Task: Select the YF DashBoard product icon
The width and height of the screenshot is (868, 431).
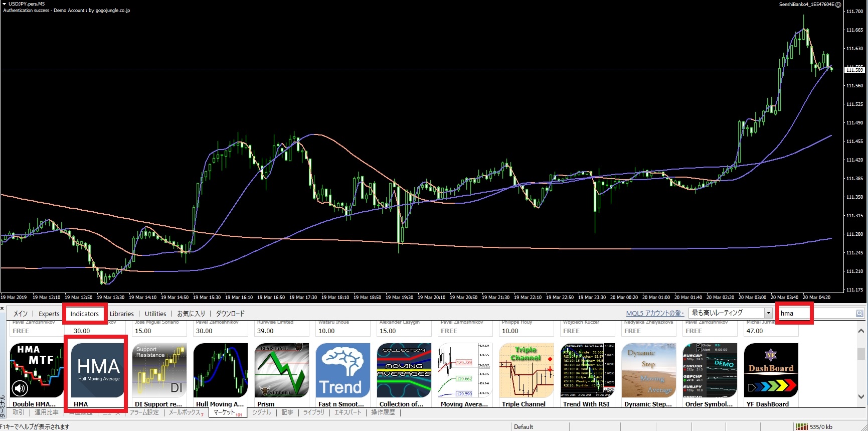Action: click(x=771, y=370)
